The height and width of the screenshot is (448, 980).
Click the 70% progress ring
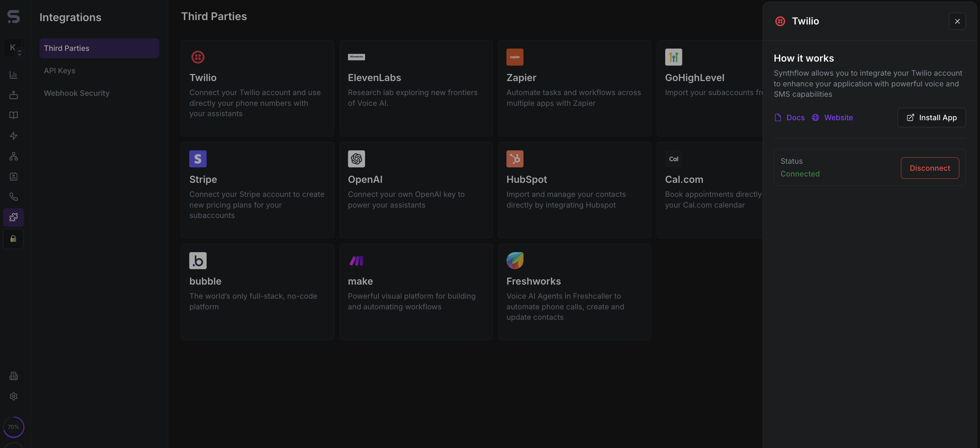pos(13,427)
